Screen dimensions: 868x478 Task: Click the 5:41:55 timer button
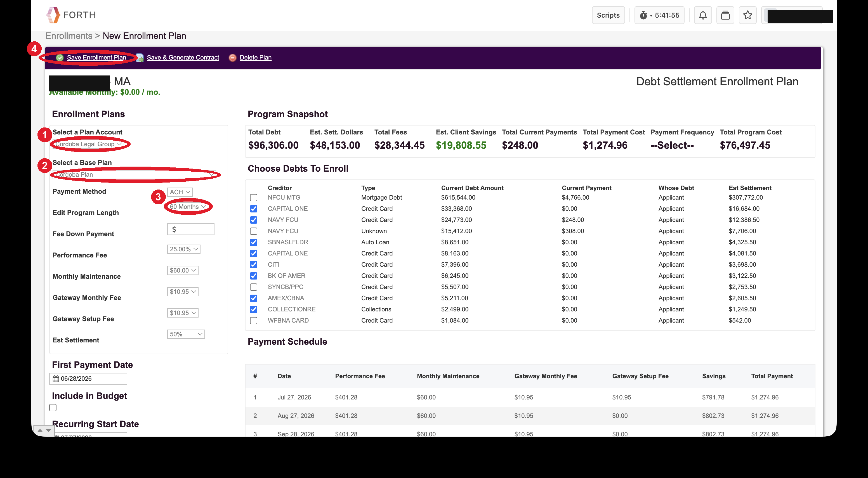point(659,15)
